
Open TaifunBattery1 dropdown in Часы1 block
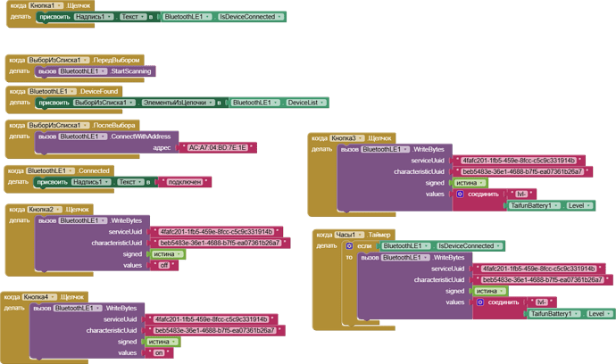[554, 314]
